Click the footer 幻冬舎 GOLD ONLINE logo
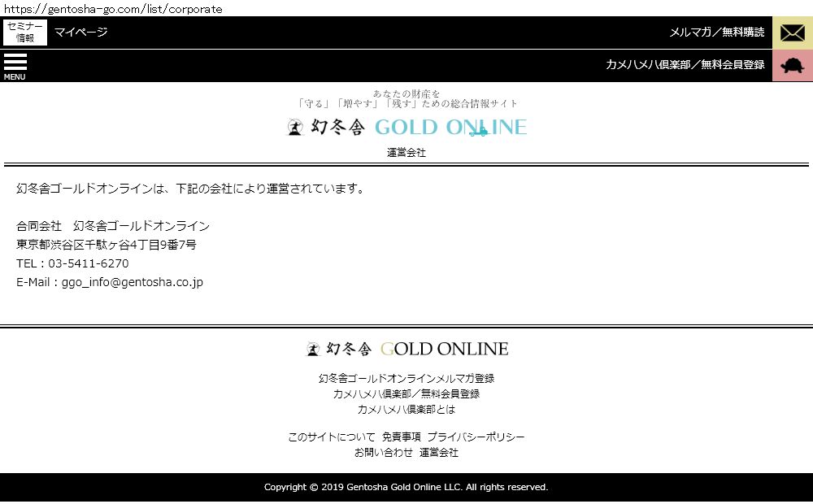The width and height of the screenshot is (813, 504). (x=407, y=349)
